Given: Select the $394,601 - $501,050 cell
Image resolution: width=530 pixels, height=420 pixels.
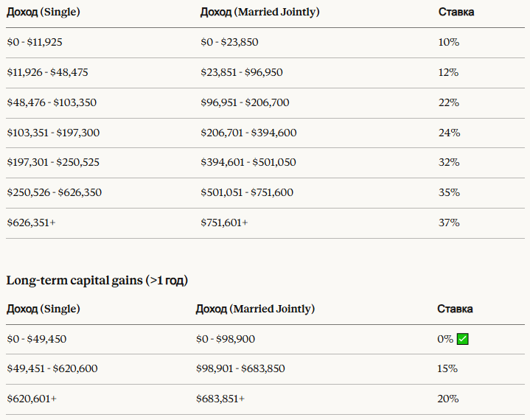Looking at the screenshot, I should pyautogui.click(x=248, y=162).
